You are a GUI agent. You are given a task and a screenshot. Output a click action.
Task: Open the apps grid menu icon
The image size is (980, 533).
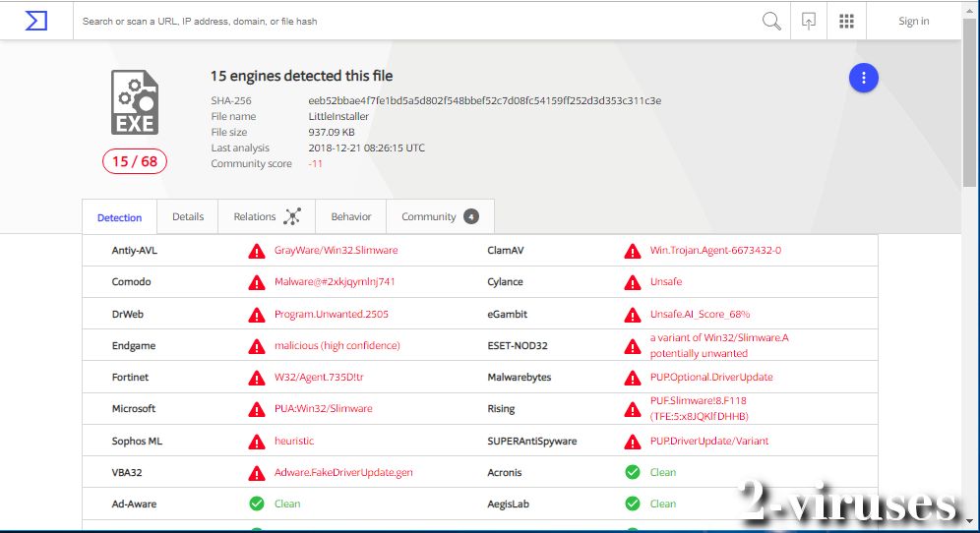846,22
